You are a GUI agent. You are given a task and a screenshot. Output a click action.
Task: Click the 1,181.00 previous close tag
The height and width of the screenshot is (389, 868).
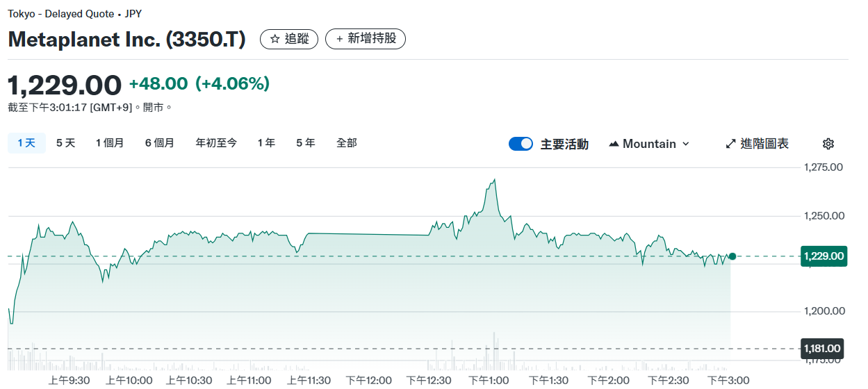point(823,349)
